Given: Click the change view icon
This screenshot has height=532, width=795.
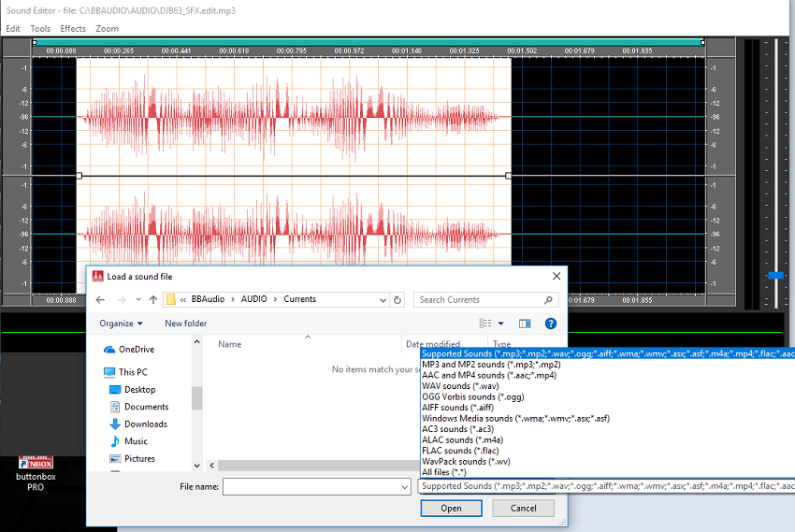Looking at the screenshot, I should [485, 324].
